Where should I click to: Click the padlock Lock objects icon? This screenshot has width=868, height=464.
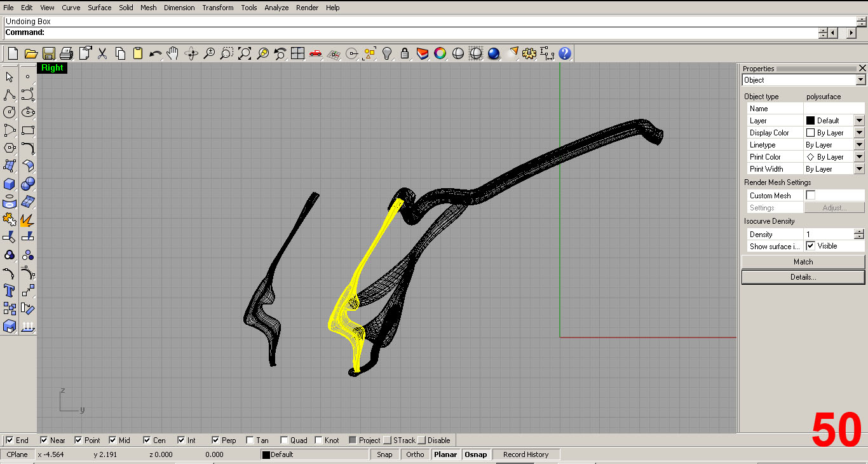405,53
